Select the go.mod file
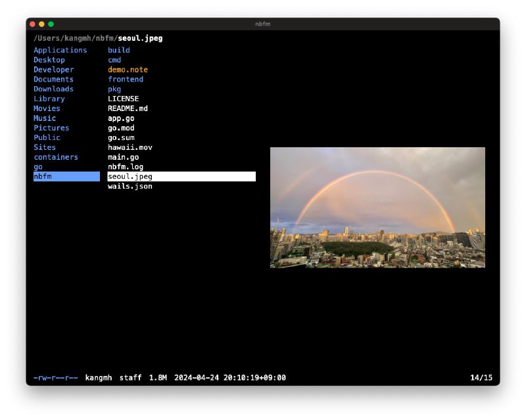 point(121,128)
